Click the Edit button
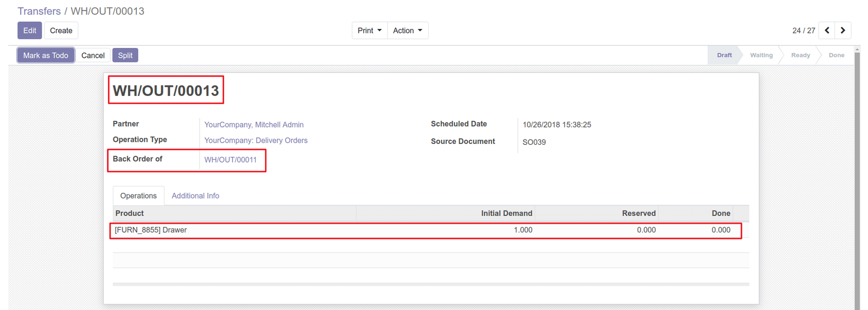Image resolution: width=868 pixels, height=310 pixels. coord(30,31)
